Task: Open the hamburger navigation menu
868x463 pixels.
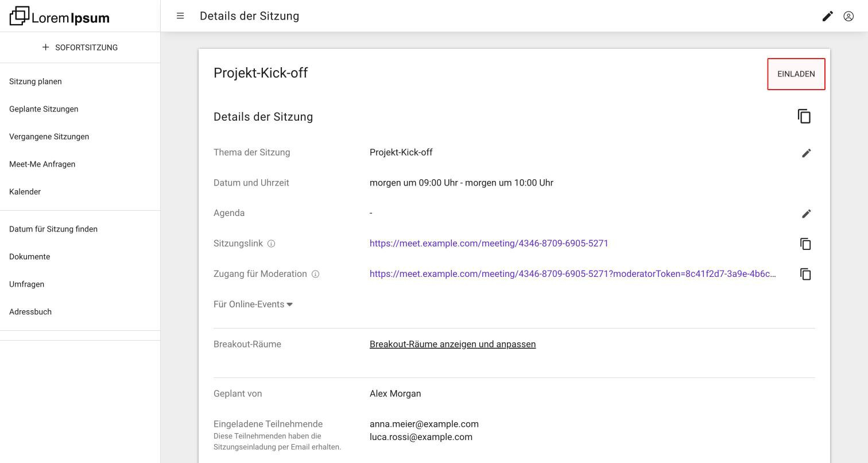Action: [x=180, y=16]
